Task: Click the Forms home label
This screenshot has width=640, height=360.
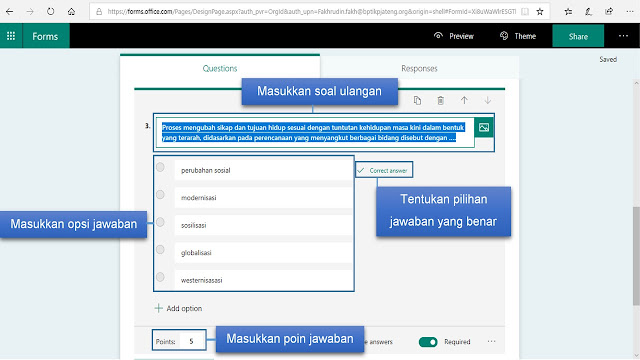Action: [x=45, y=36]
